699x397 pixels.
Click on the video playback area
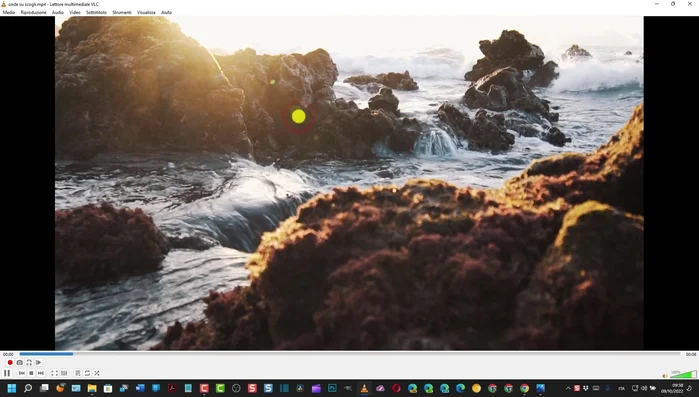pos(349,183)
